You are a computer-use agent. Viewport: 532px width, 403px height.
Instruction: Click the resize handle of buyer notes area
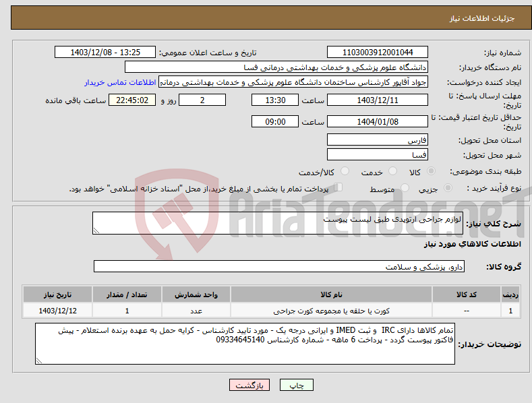(x=39, y=361)
